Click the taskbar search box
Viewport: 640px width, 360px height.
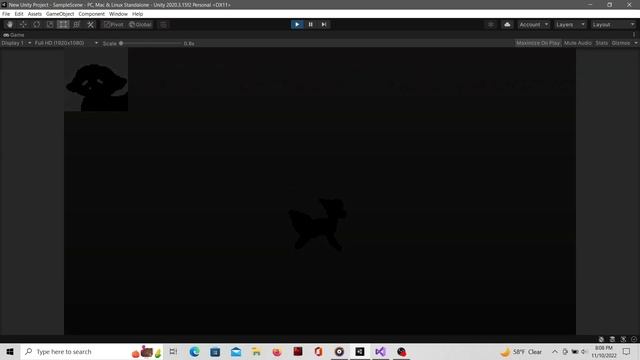91,351
